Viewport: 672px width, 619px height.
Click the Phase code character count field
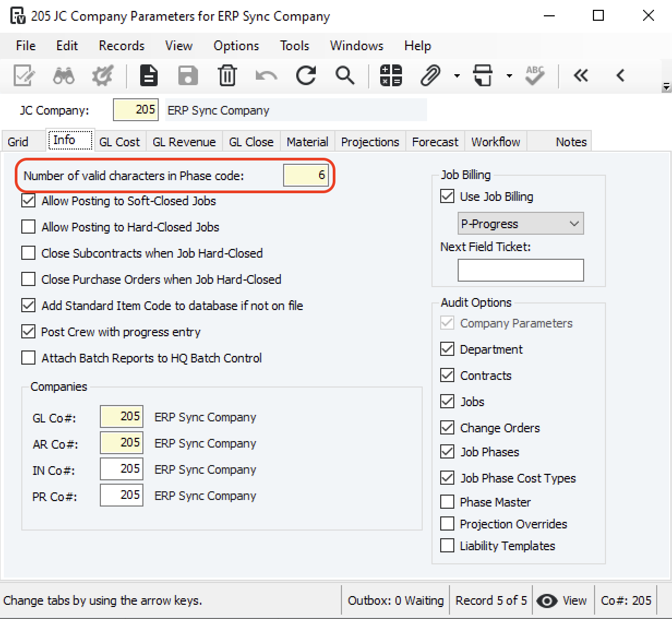coord(305,175)
